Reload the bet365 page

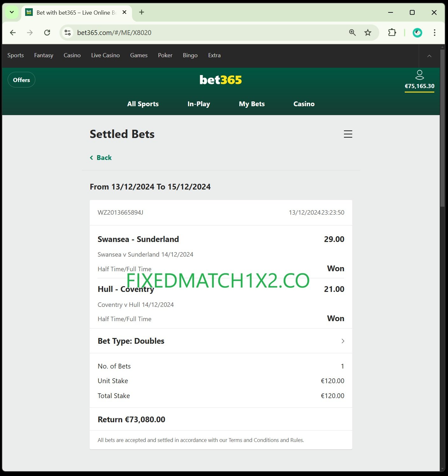pyautogui.click(x=47, y=32)
